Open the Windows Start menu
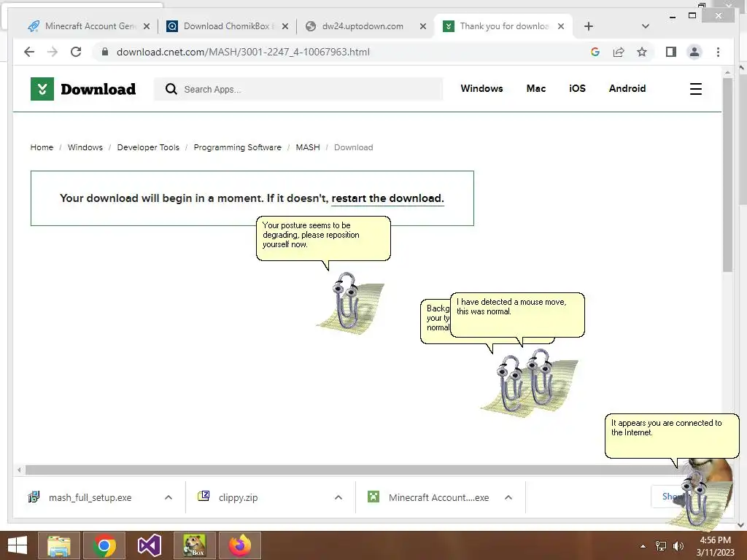The width and height of the screenshot is (747, 560). pyautogui.click(x=18, y=545)
